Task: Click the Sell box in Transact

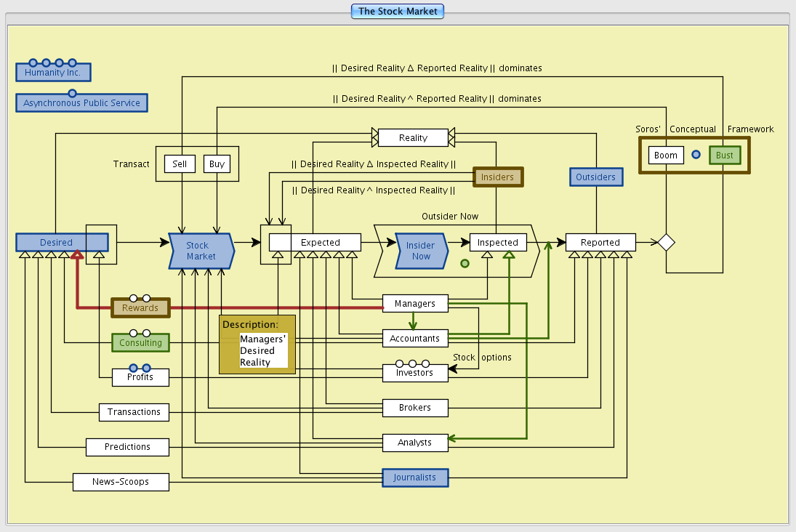Action: (180, 164)
